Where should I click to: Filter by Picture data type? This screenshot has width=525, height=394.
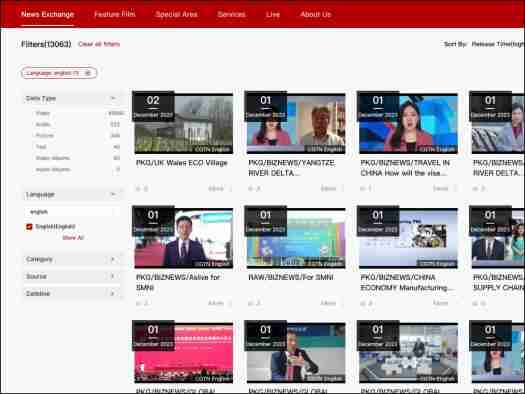[x=45, y=136]
